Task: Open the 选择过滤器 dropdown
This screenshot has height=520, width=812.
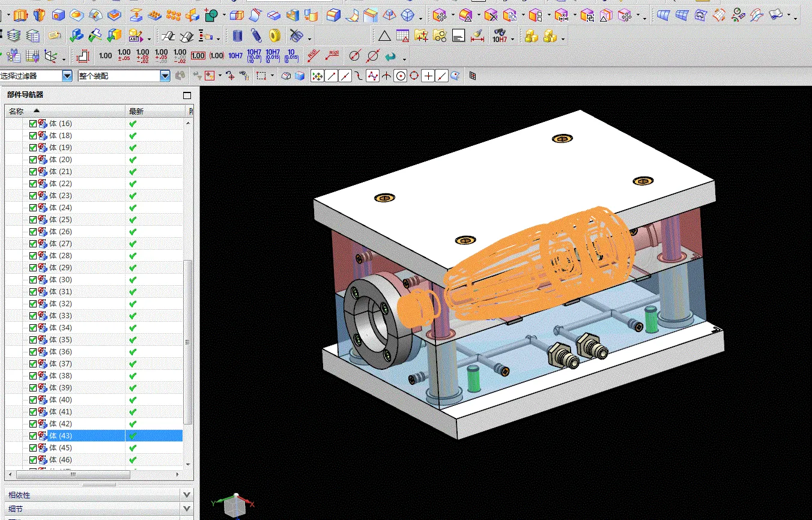Action: pyautogui.click(x=67, y=76)
